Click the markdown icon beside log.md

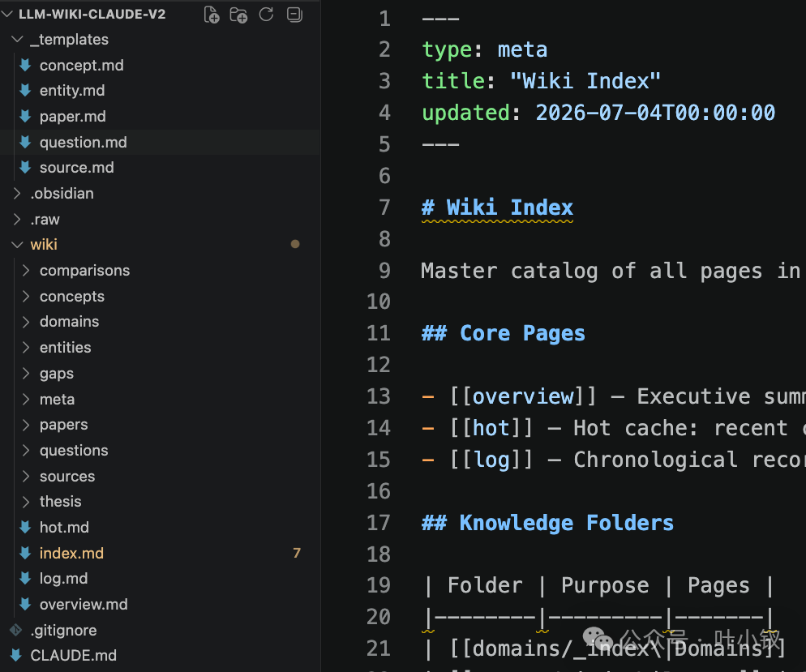coord(25,579)
